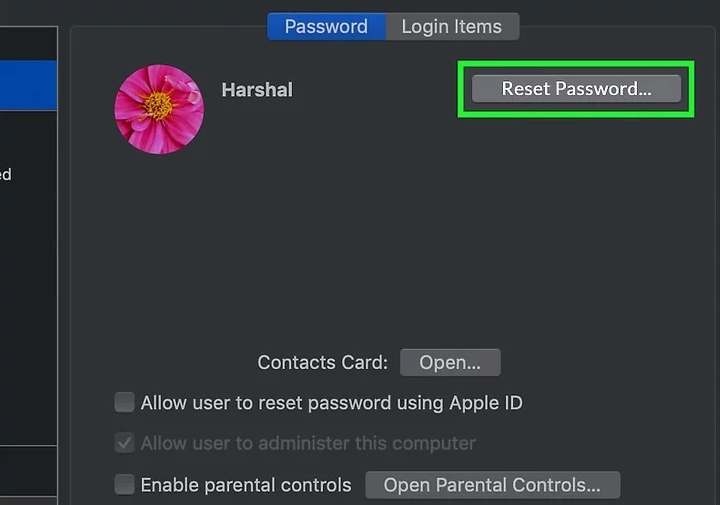Click the 'Enable parental controls' label text
The width and height of the screenshot is (720, 505).
246,485
